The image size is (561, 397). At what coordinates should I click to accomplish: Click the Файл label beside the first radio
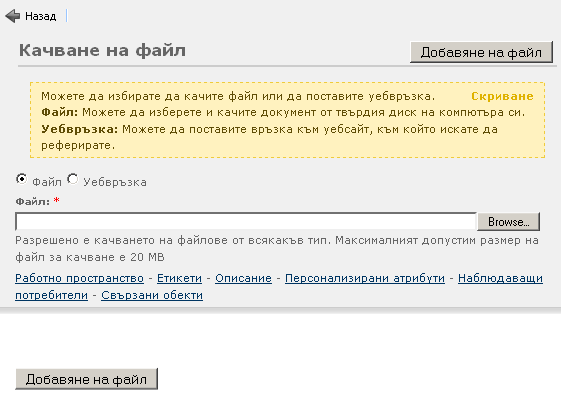47,182
